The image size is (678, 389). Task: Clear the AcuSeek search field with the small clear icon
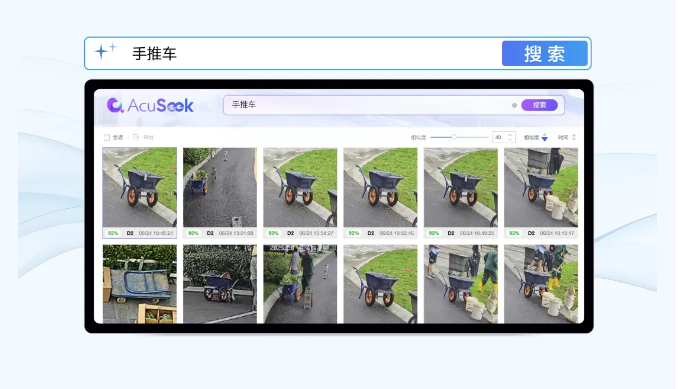click(x=514, y=105)
